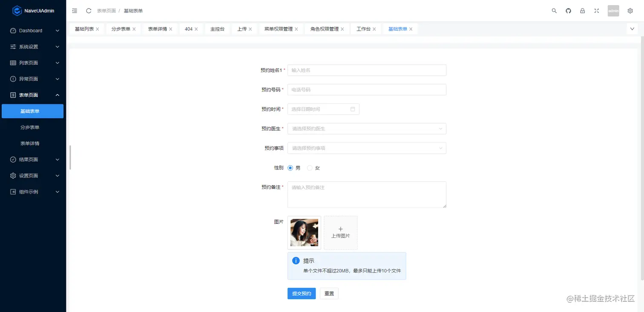Screen dimensions: 644x312
Task: Open the search icon in the header
Action: tap(554, 11)
